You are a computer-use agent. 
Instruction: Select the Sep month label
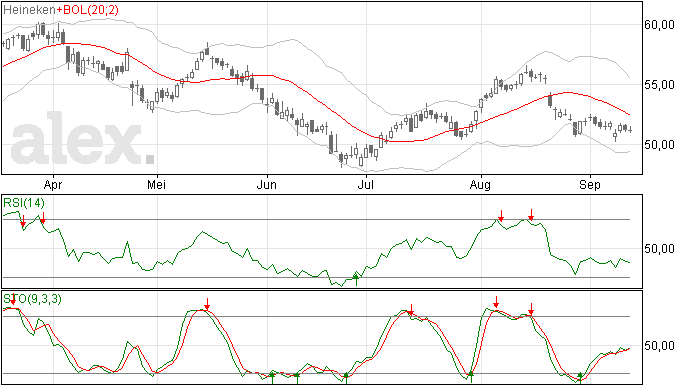coord(590,185)
